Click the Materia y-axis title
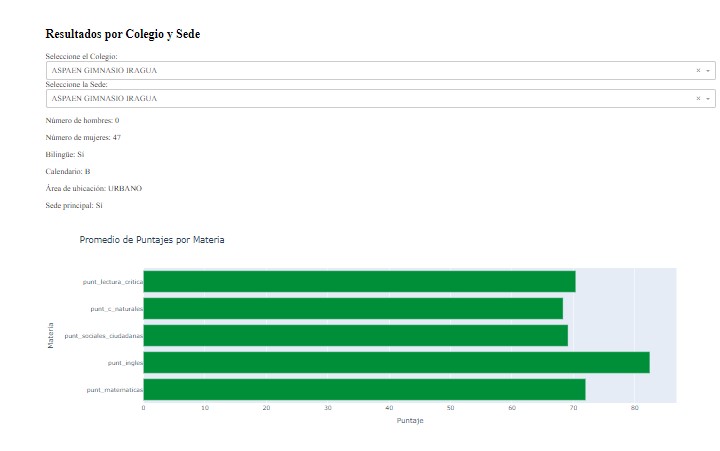Viewport: 720px width, 451px height. pyautogui.click(x=51, y=335)
